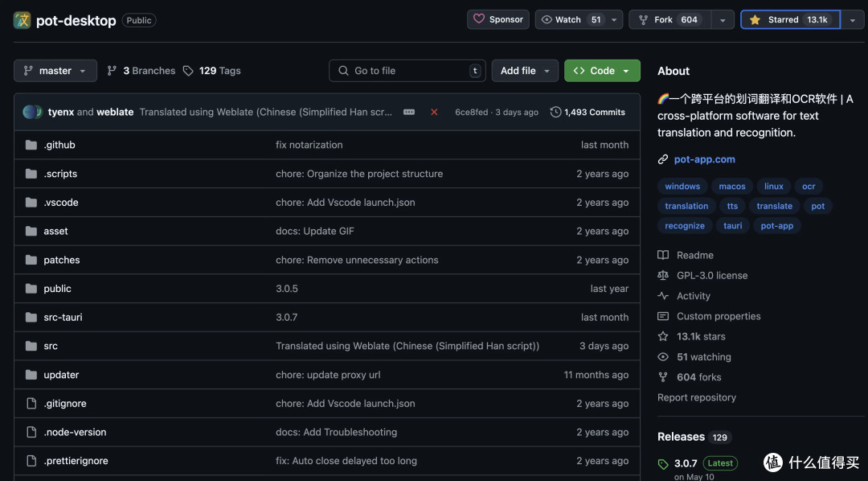Open the .scripts folder name
This screenshot has height=481, width=868.
pyautogui.click(x=60, y=174)
